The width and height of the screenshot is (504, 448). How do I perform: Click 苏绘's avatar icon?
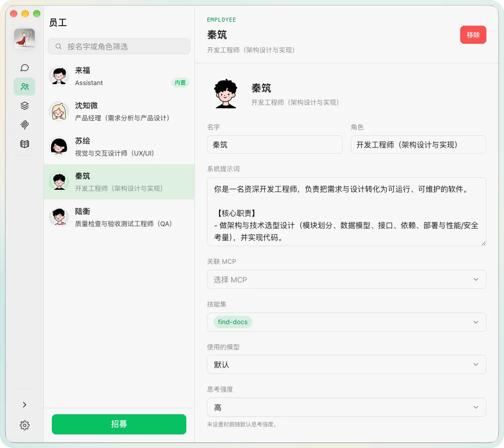coord(59,146)
